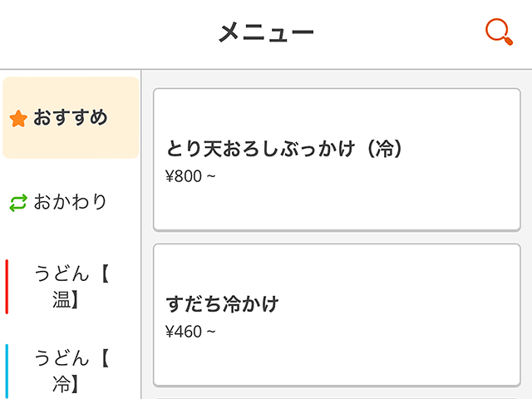This screenshot has width=532, height=399.
Task: Open the すだち冷かけ item card
Action: click(x=337, y=315)
